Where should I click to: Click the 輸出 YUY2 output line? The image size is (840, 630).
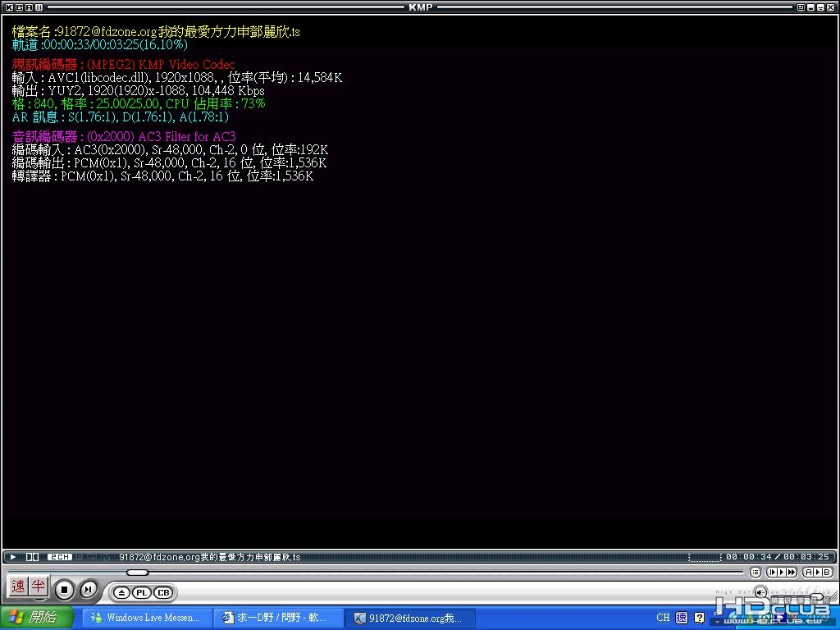tap(138, 90)
